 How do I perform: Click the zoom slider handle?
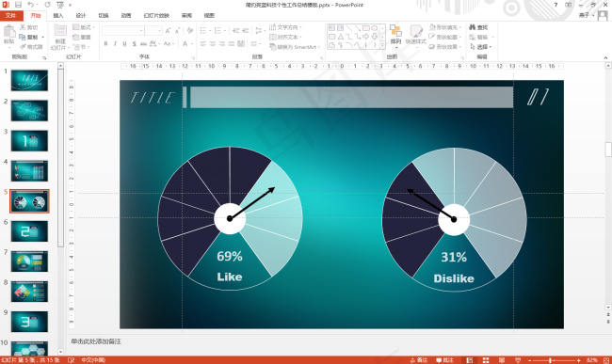click(x=550, y=360)
